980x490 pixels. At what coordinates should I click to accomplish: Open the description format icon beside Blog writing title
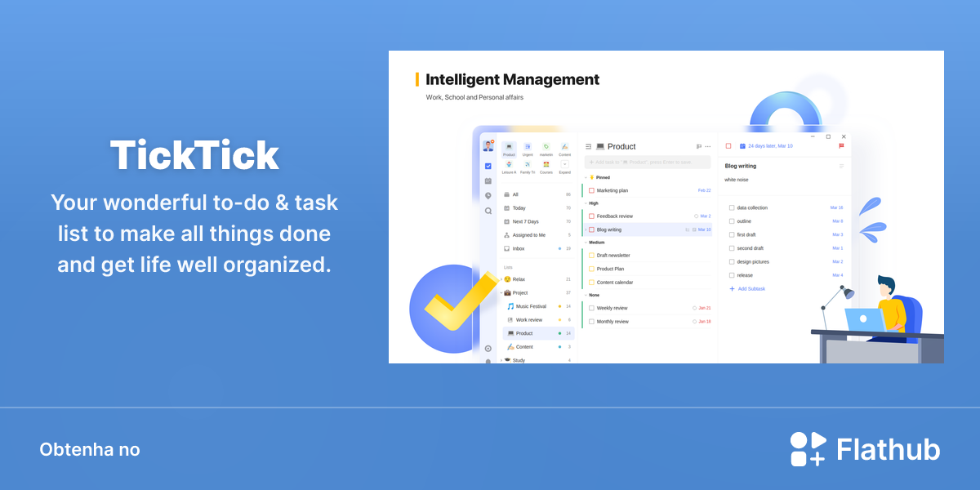pyautogui.click(x=842, y=166)
